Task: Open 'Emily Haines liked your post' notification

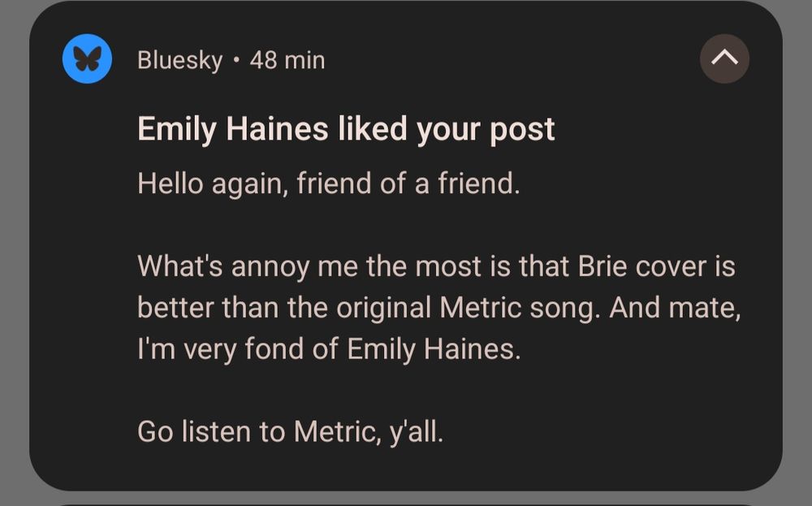Action: pos(347,128)
